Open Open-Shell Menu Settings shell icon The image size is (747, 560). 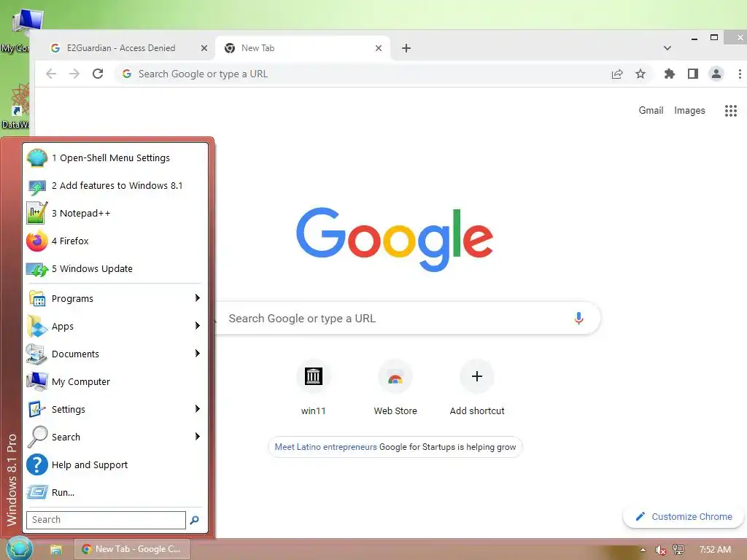36,157
